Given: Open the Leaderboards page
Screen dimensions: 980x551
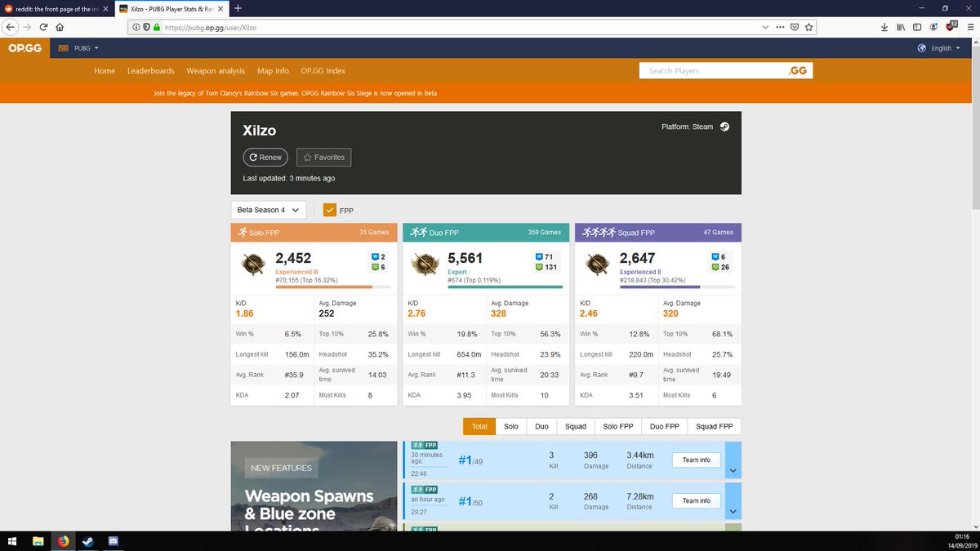Looking at the screenshot, I should pyautogui.click(x=151, y=71).
